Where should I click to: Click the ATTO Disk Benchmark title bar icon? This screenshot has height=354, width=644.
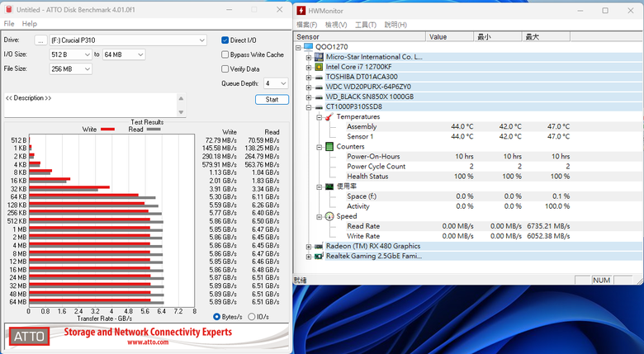coord(8,9)
